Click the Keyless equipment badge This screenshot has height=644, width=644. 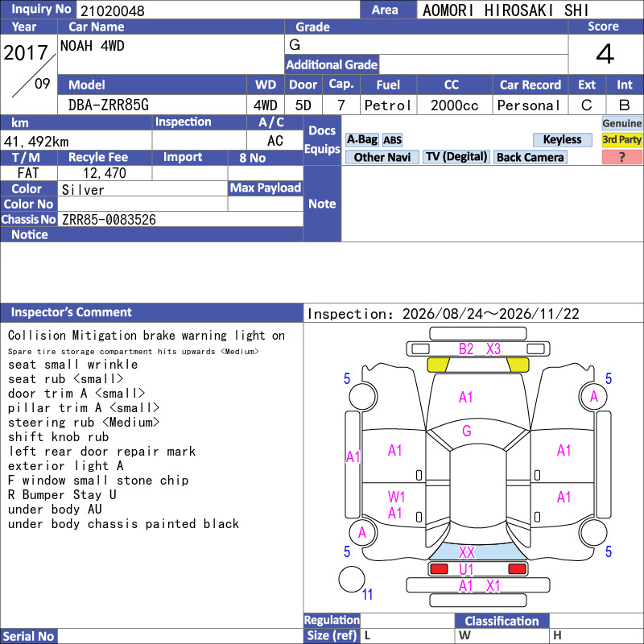[562, 139]
